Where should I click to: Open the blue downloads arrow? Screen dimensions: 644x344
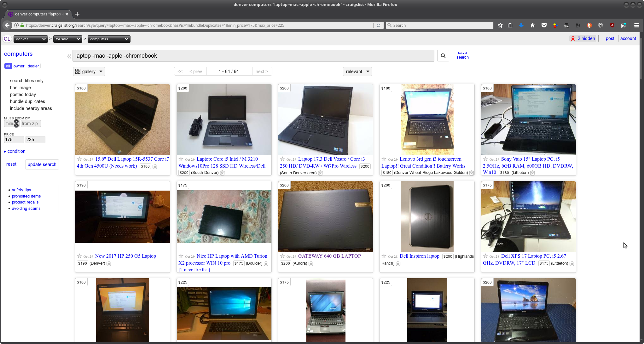[x=521, y=25]
